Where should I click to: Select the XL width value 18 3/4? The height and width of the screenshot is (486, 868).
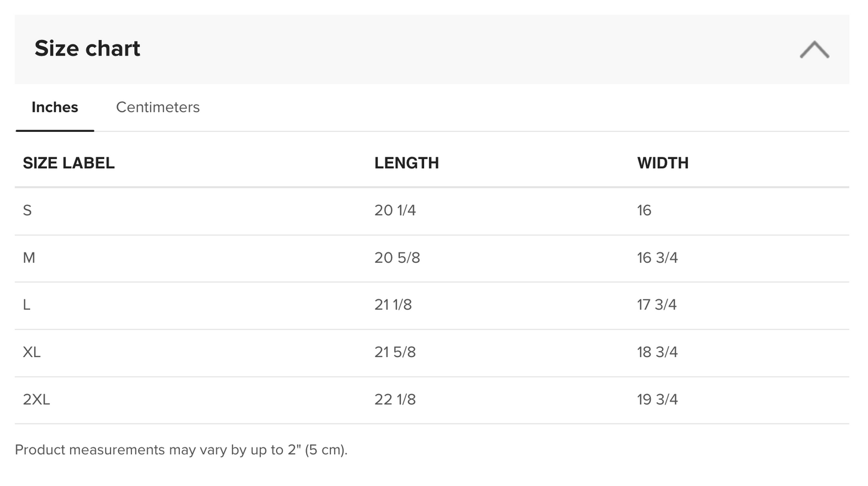[x=656, y=352]
